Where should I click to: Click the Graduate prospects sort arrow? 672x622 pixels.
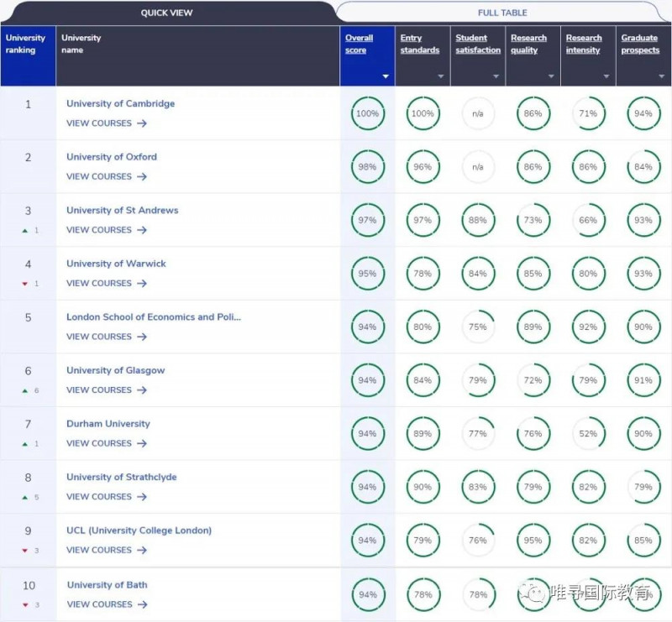661,76
